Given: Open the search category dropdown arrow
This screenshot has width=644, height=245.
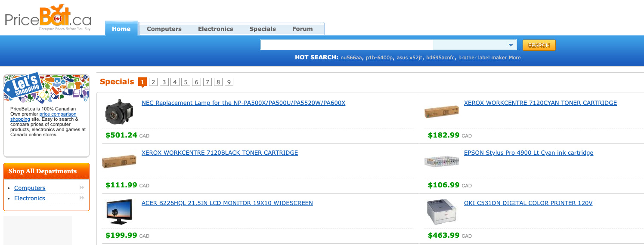Looking at the screenshot, I should [511, 45].
